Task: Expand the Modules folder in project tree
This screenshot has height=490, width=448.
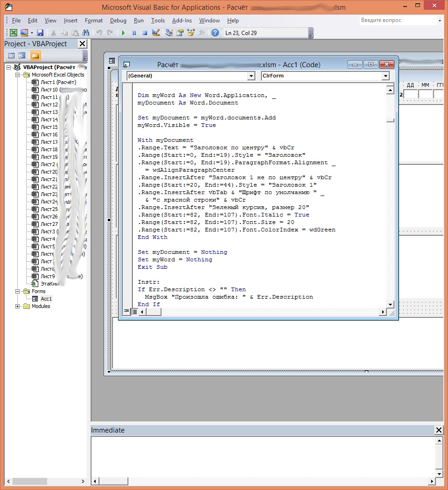Action: tap(18, 306)
